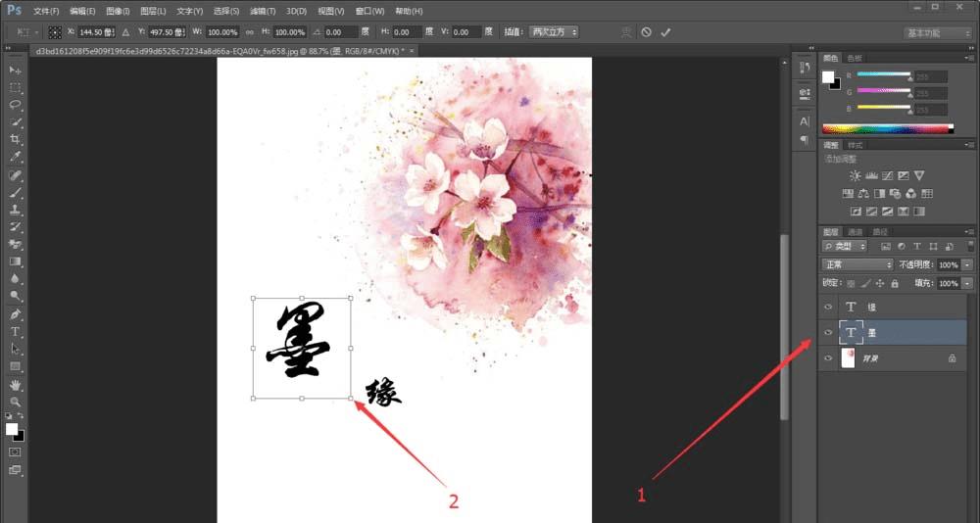The height and width of the screenshot is (523, 980).
Task: Open the 文件(F) menu
Action: (x=46, y=11)
